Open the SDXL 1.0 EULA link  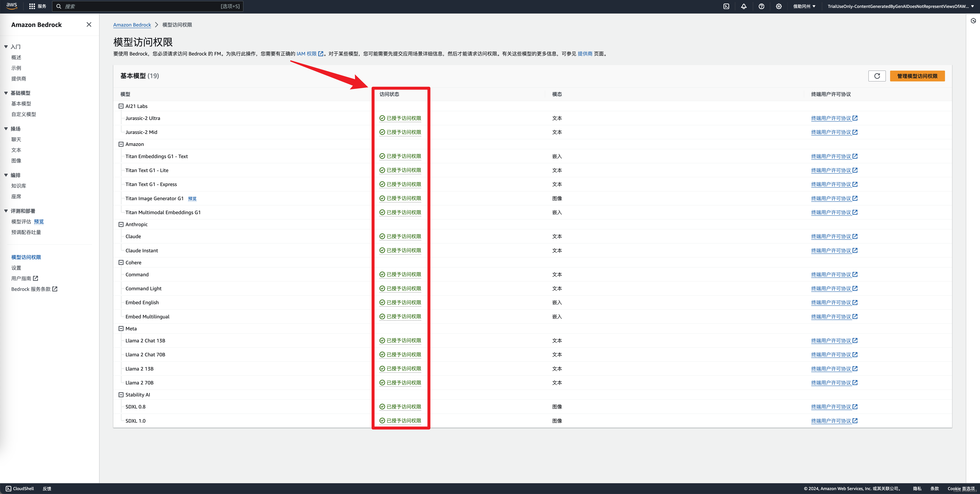834,421
